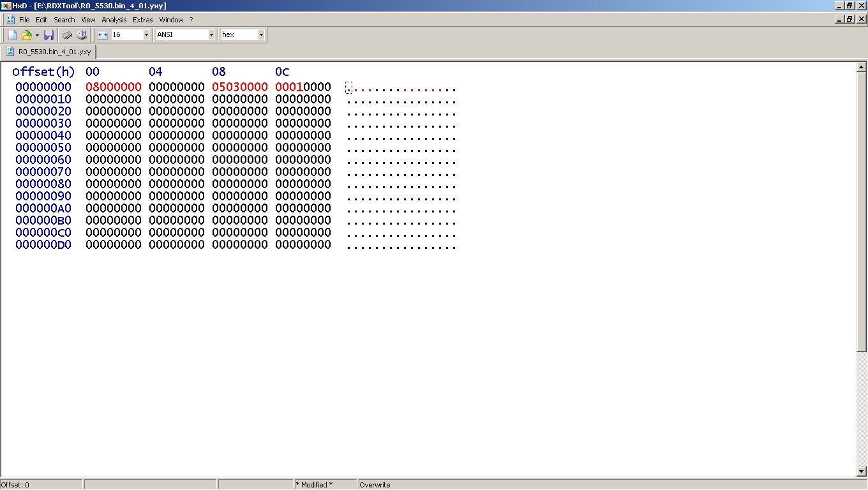This screenshot has height=490, width=868.
Task: Click offset label 00000060
Action: (x=43, y=160)
